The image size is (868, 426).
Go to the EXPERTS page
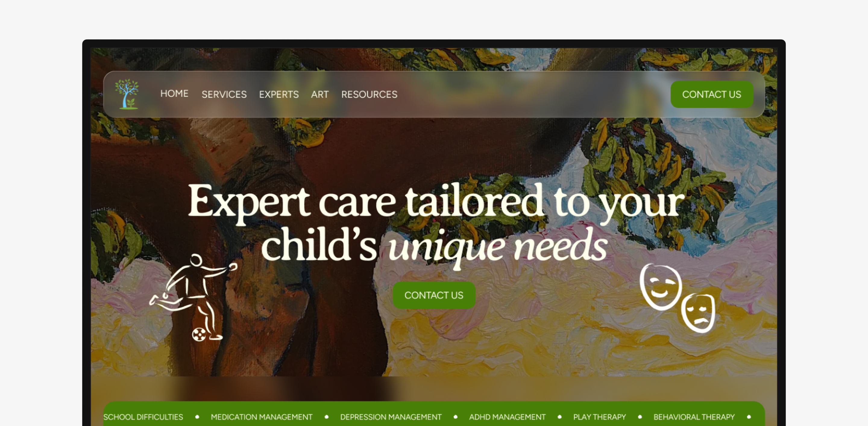[279, 94]
